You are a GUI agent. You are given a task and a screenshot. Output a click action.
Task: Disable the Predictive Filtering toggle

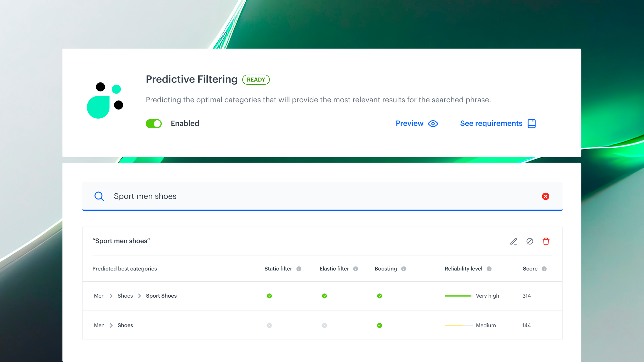(154, 123)
